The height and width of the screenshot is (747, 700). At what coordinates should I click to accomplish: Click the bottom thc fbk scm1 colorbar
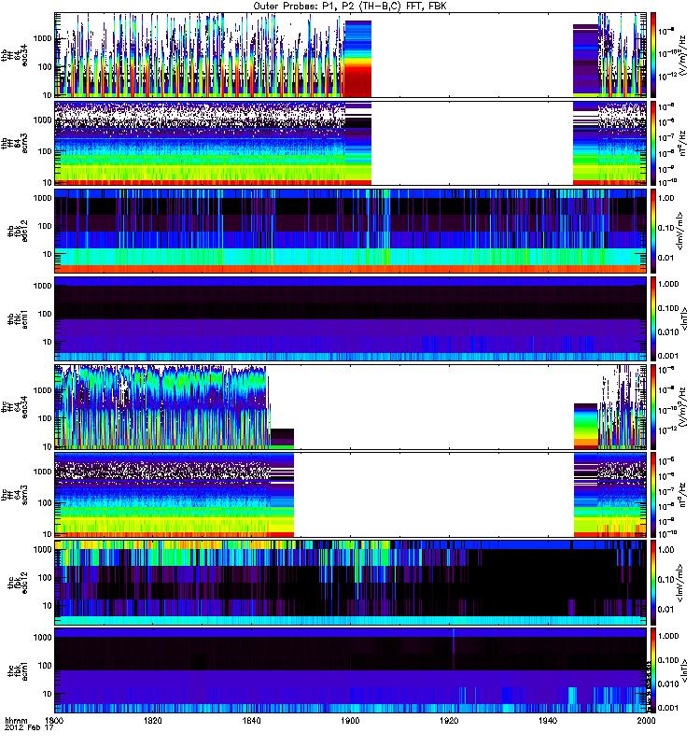click(x=653, y=669)
